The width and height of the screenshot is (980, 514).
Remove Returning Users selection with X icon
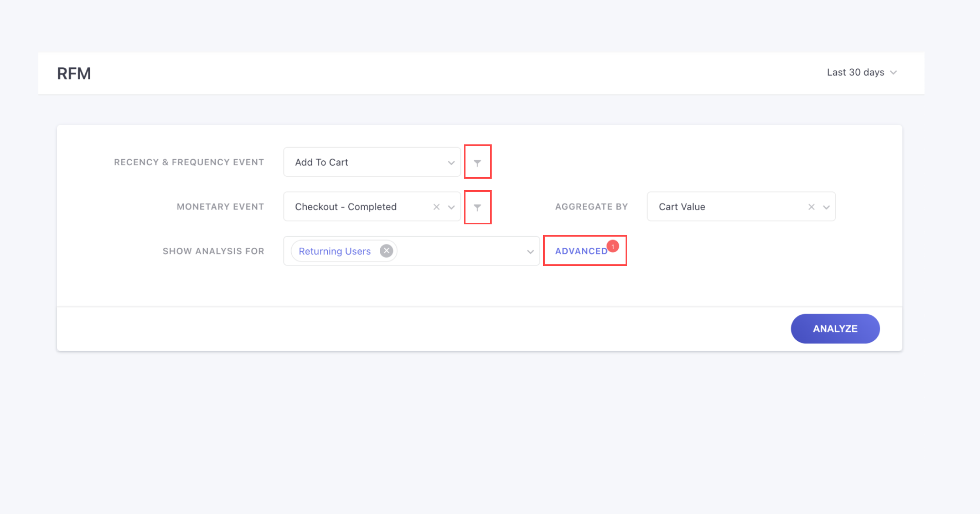386,250
